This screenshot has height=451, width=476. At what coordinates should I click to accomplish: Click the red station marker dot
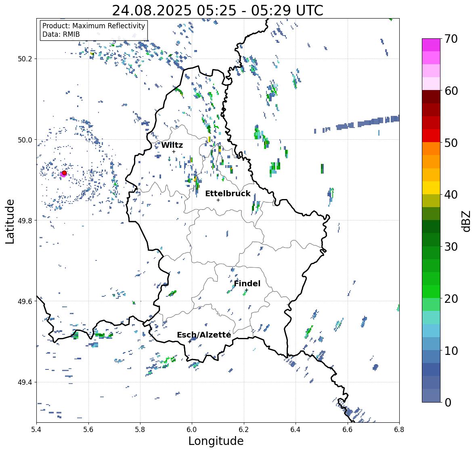(64, 173)
